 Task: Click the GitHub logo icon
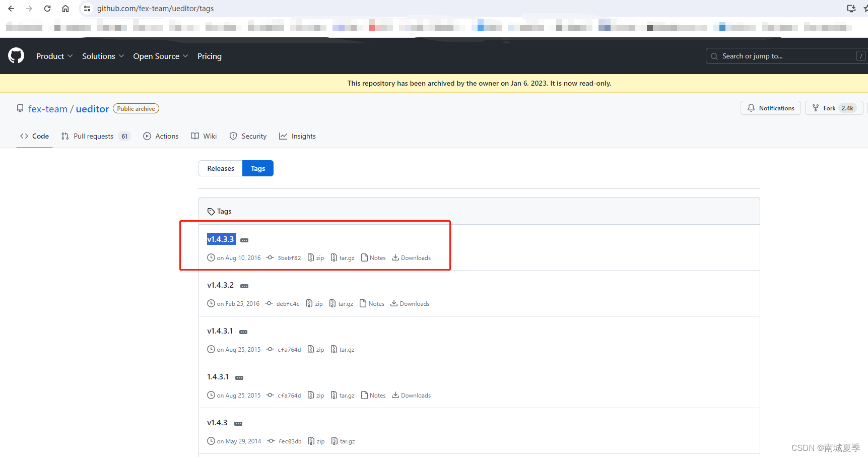[16, 56]
